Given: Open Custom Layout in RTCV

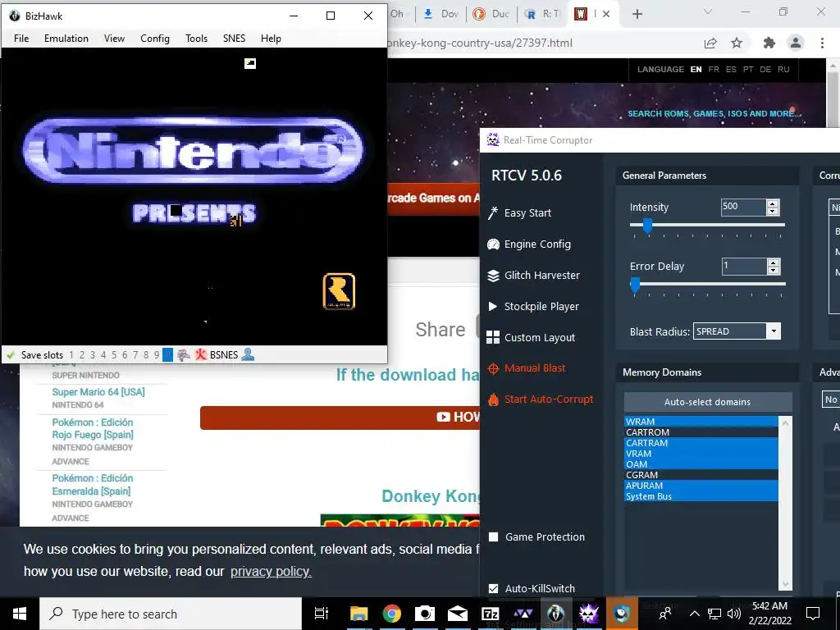Looking at the screenshot, I should click(x=531, y=337).
